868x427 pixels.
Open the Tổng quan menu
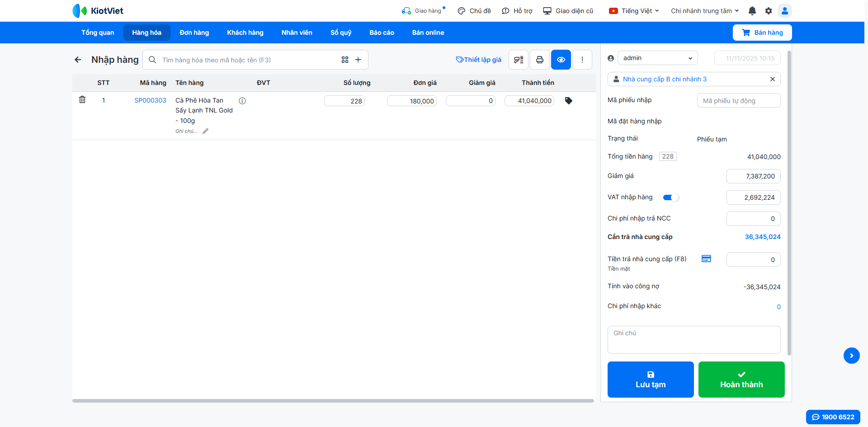pos(98,33)
